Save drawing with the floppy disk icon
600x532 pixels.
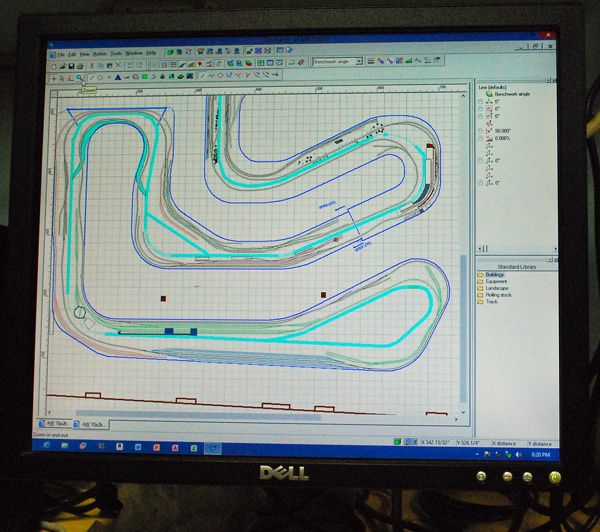(x=71, y=66)
